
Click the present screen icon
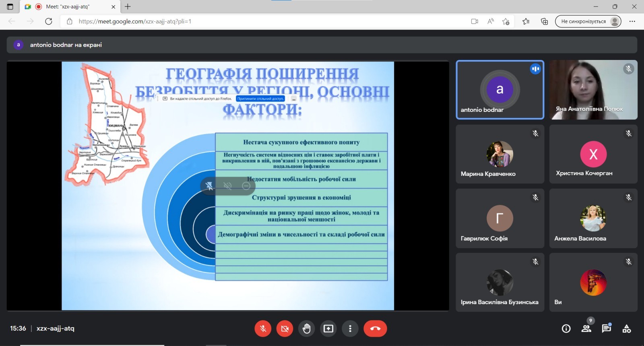328,329
